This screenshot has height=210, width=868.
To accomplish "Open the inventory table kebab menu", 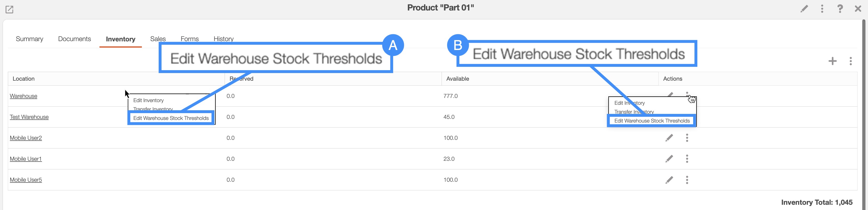I will point(850,61).
